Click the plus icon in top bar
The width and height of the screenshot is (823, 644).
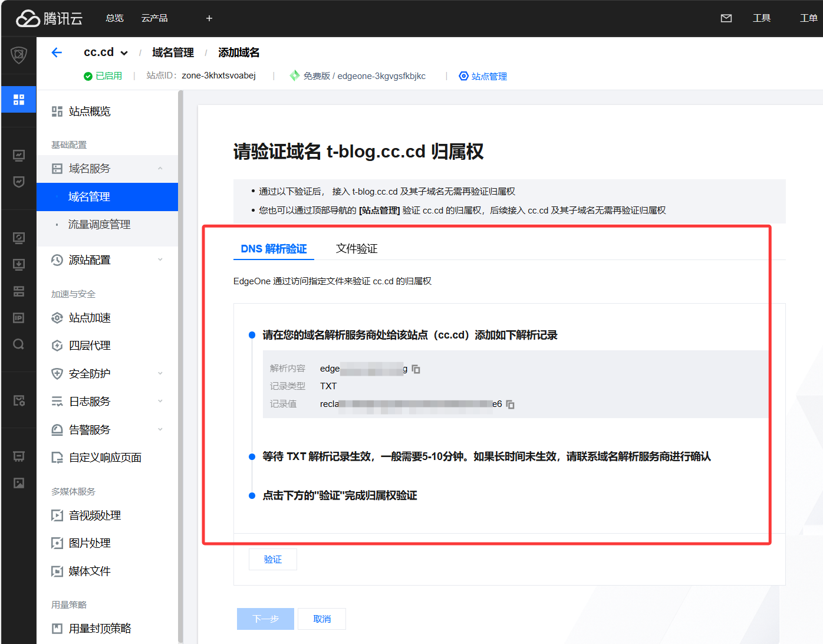click(x=209, y=18)
